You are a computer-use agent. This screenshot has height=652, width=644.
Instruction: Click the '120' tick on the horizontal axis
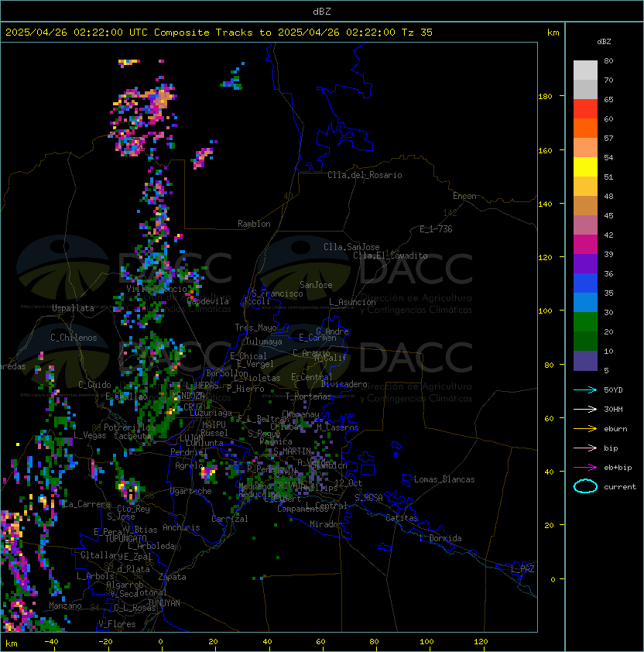click(x=481, y=642)
